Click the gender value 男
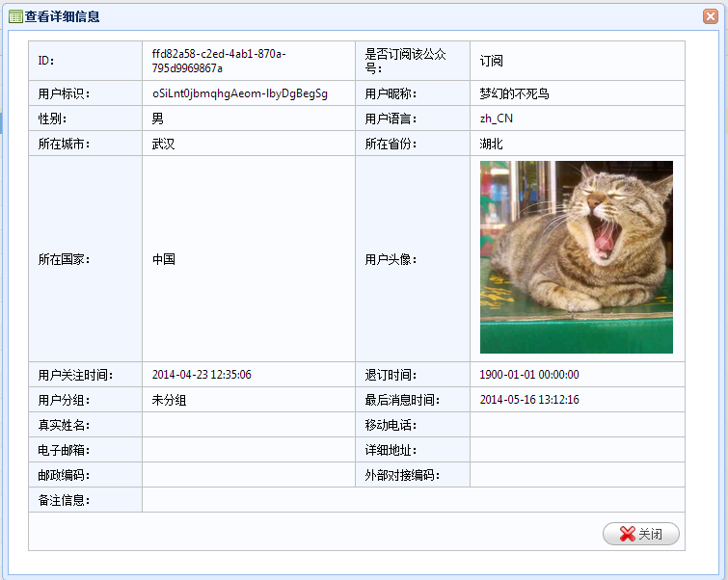This screenshot has width=728, height=580. (158, 119)
